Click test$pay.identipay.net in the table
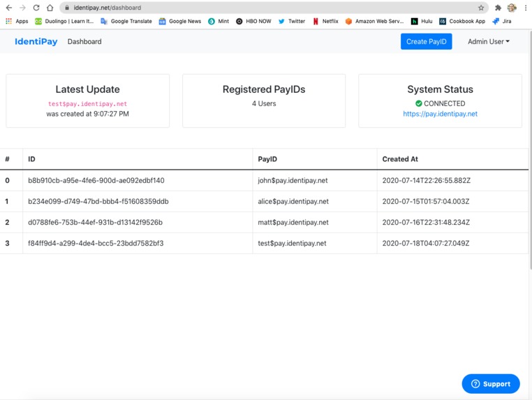Image resolution: width=532 pixels, height=400 pixels. 292,243
